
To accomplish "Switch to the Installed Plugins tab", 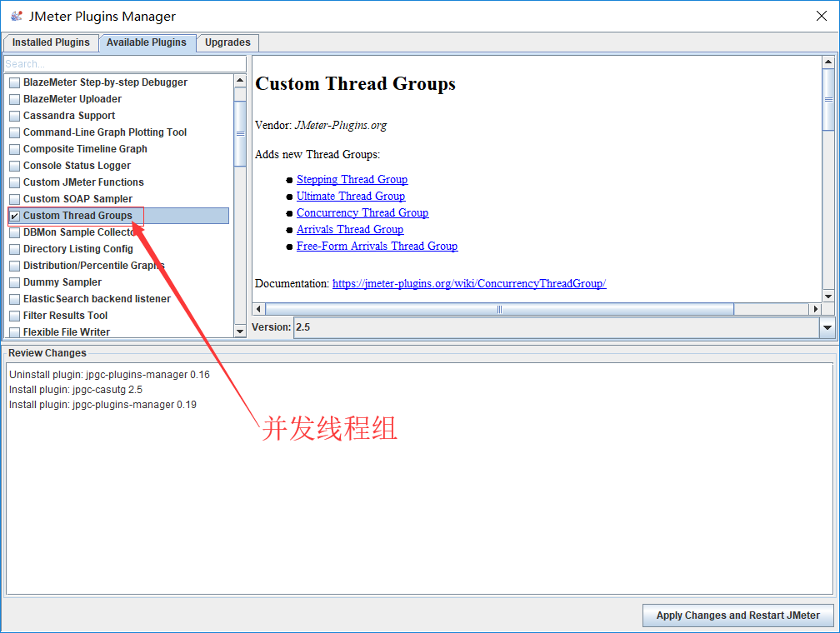I will coord(51,42).
